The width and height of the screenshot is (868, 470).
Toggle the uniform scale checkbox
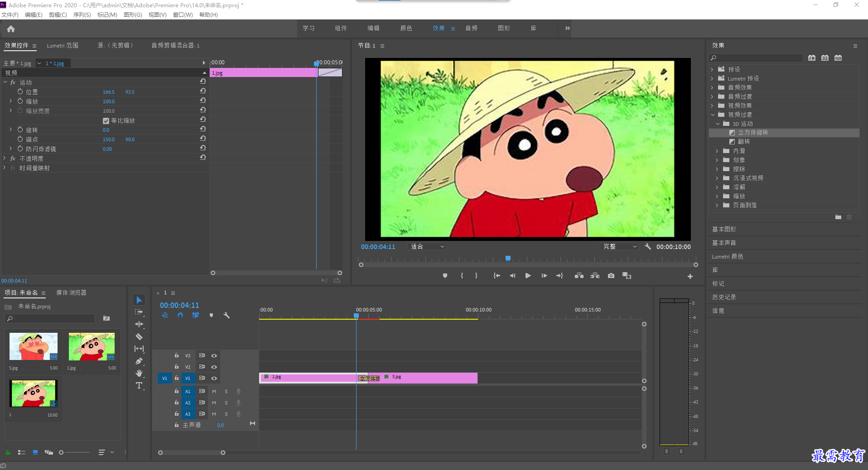[x=106, y=121]
